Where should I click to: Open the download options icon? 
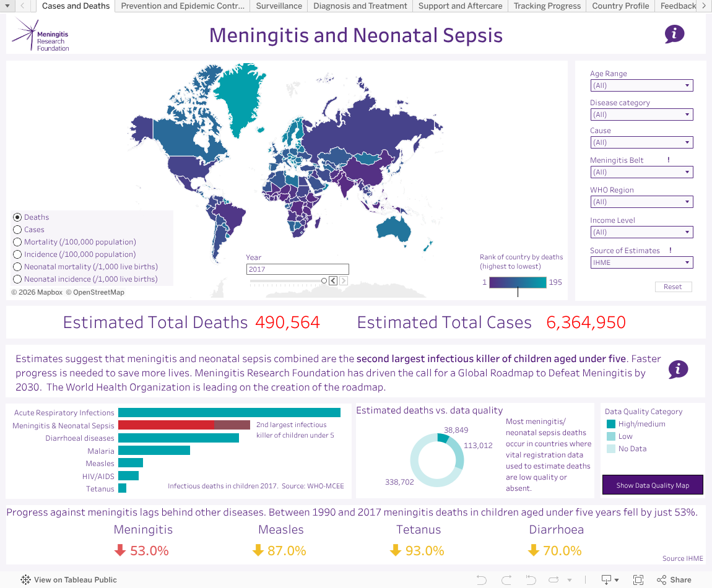click(x=609, y=580)
